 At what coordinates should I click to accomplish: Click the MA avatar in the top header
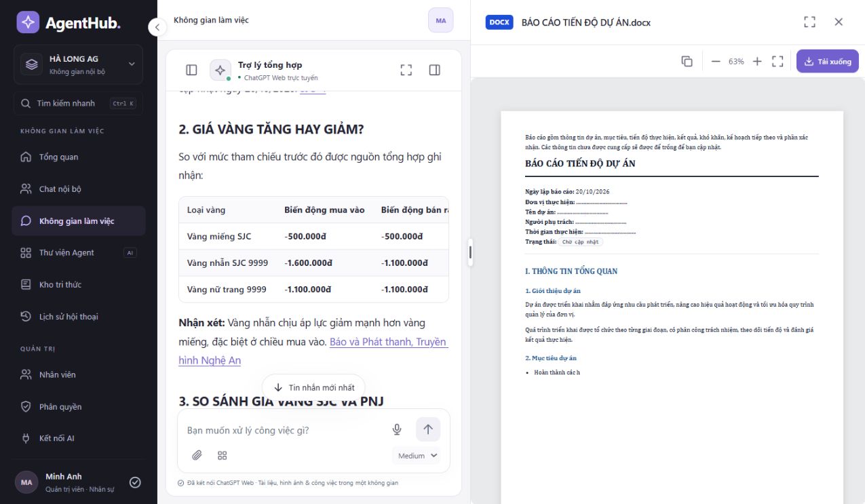440,20
